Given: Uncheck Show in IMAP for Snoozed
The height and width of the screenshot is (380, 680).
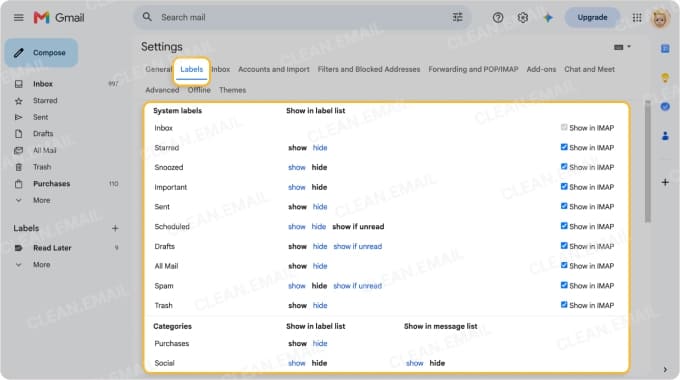Looking at the screenshot, I should coord(564,167).
